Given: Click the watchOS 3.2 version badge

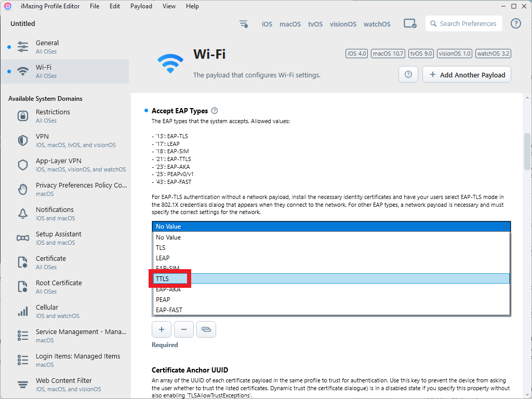Looking at the screenshot, I should (494, 54).
